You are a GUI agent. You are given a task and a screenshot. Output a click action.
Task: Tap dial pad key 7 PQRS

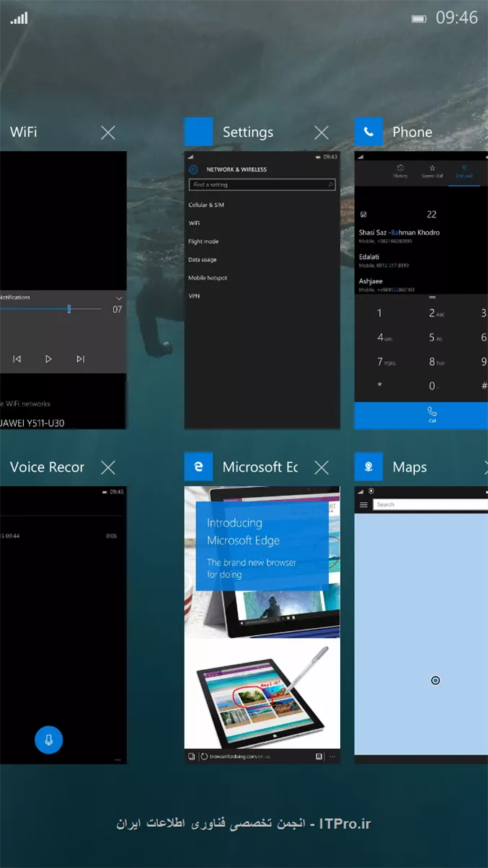click(386, 362)
